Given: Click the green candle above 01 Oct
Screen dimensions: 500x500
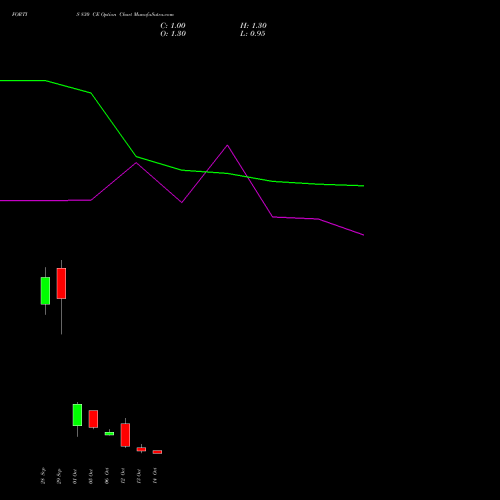Looking at the screenshot, I should pyautogui.click(x=77, y=415).
